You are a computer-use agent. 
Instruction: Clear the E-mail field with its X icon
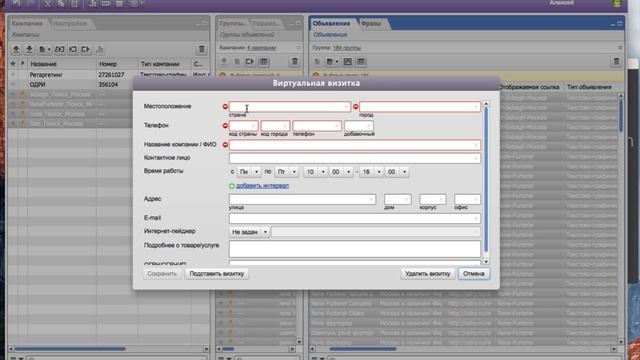476,219
